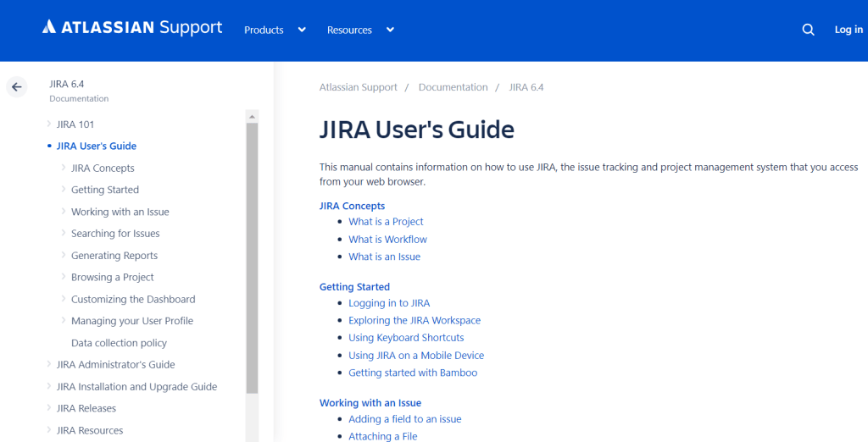Image resolution: width=868 pixels, height=442 pixels.
Task: Expand Customizing the Dashboard chevron
Action: click(x=64, y=298)
